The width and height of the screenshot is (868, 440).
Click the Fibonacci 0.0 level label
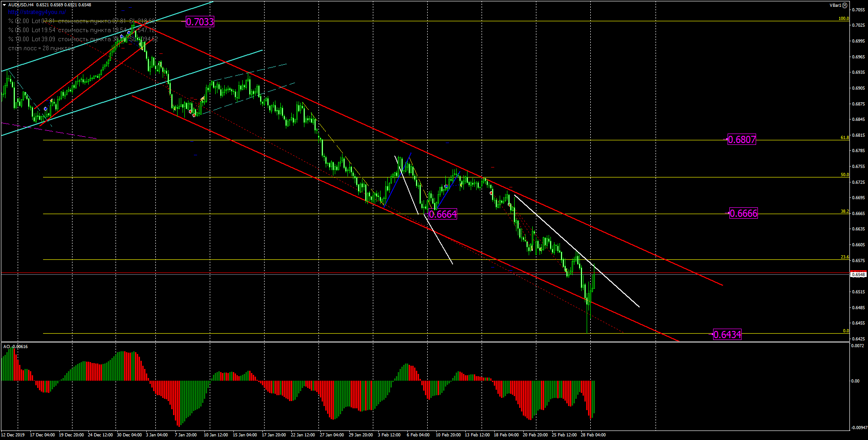point(845,331)
